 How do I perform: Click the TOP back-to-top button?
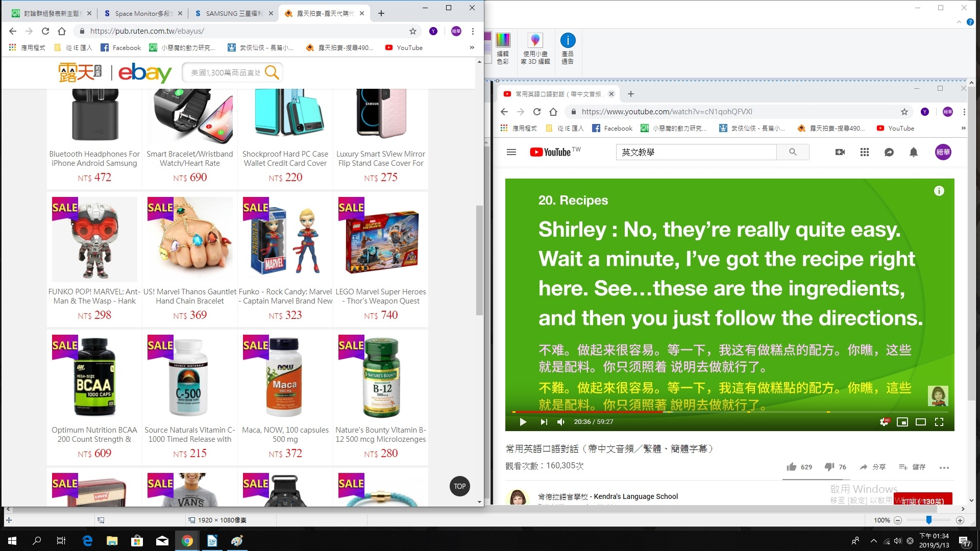[460, 486]
